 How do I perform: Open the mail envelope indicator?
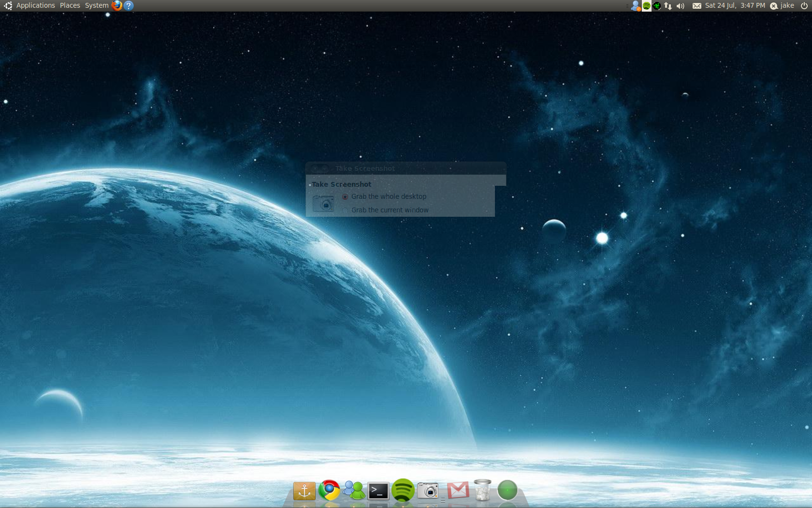coord(696,6)
